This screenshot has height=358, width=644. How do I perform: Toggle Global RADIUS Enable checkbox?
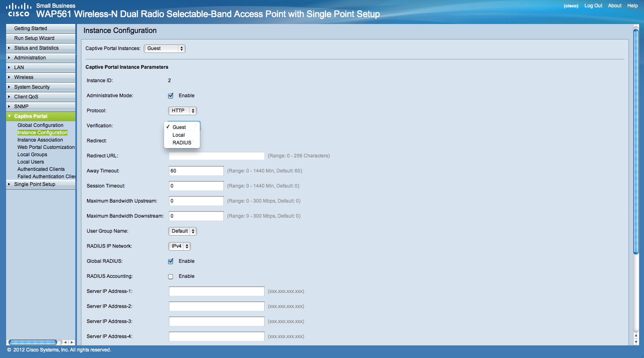point(171,261)
